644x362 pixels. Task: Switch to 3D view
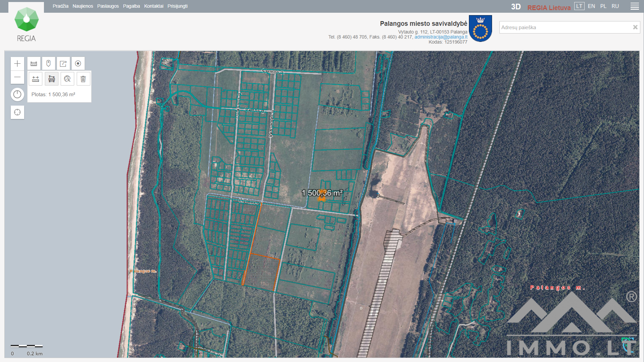516,7
